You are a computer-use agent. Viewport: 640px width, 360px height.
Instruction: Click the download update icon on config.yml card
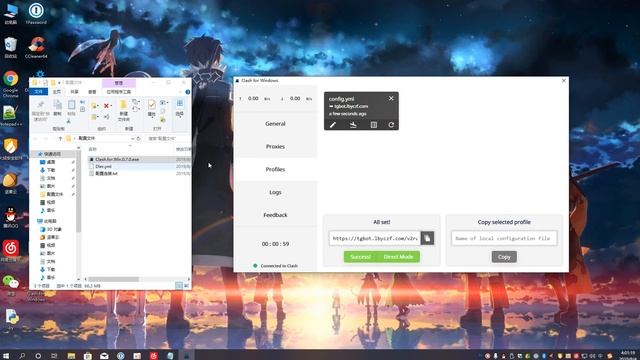(x=353, y=125)
